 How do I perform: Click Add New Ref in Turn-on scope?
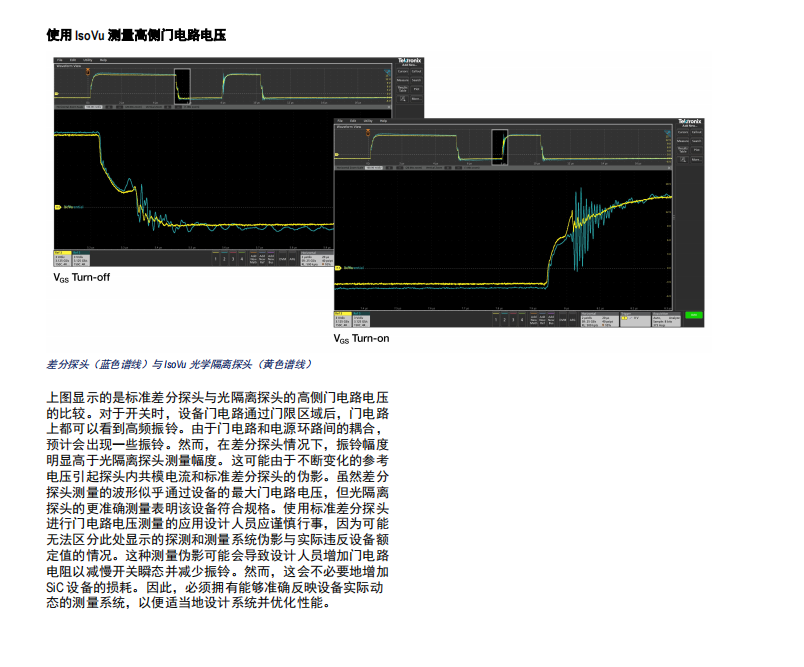[x=542, y=320]
